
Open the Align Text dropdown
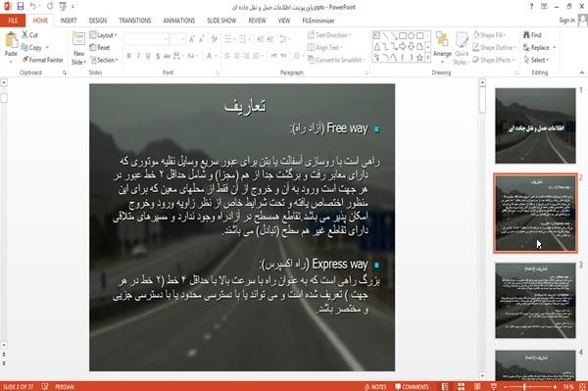(324, 48)
